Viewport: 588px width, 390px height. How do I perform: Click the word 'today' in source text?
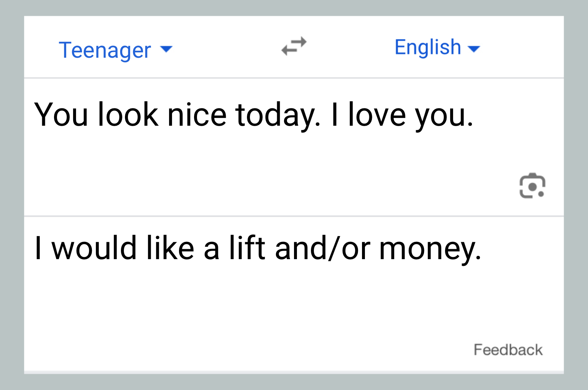275,115
